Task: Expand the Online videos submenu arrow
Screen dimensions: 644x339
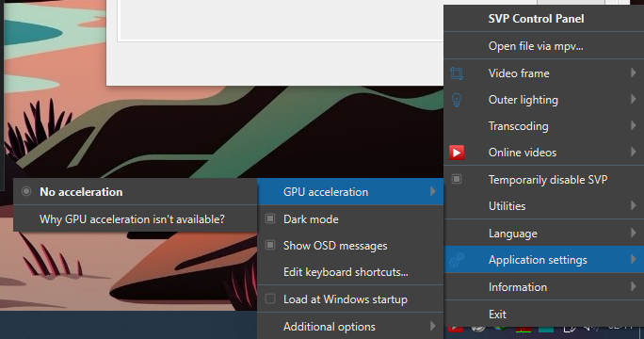Action: [634, 152]
